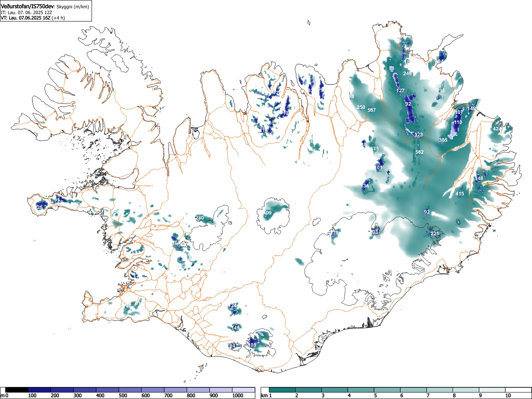Click the 500–600 m legend swatch
532x399 pixels.
[130, 390]
